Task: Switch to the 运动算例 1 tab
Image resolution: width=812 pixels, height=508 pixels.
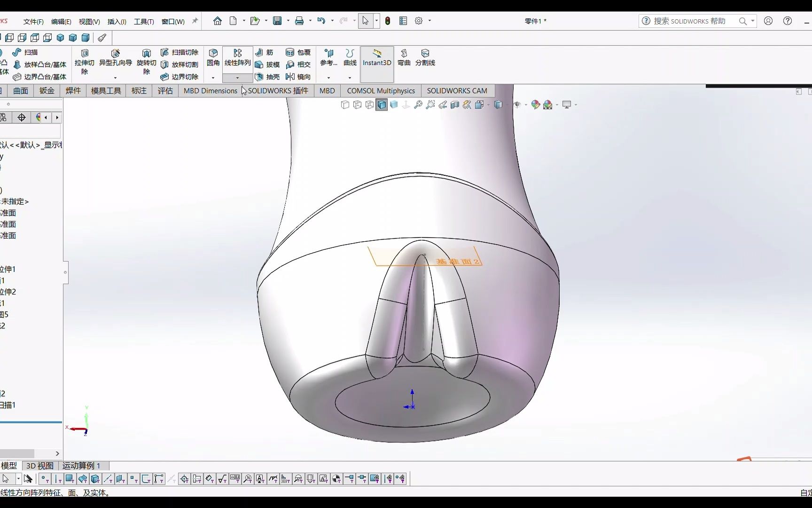Action: pos(82,466)
